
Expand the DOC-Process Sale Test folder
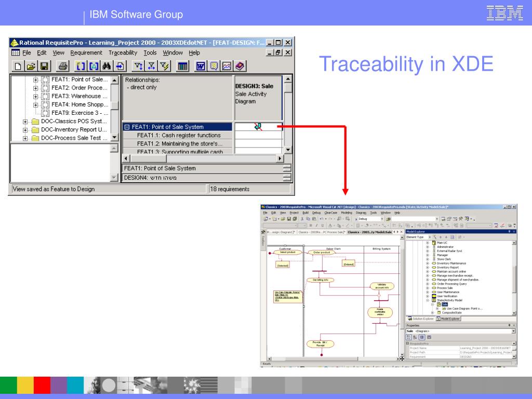[x=25, y=138]
